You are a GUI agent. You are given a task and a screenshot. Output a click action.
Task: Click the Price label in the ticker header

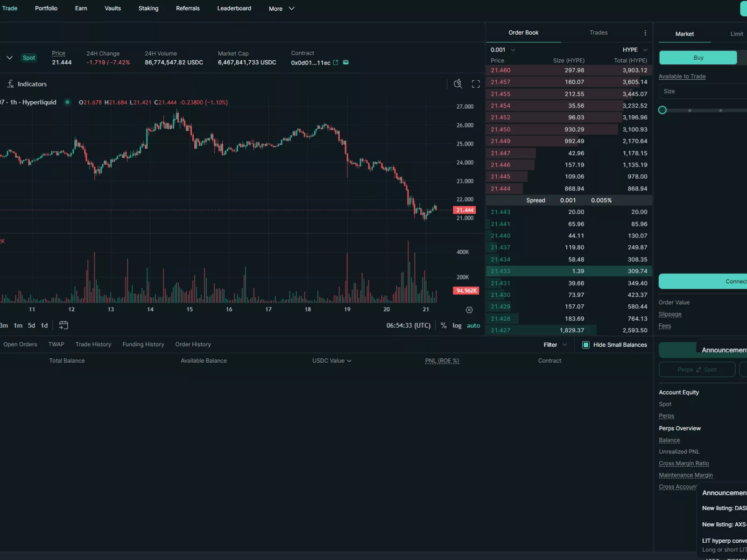[58, 54]
